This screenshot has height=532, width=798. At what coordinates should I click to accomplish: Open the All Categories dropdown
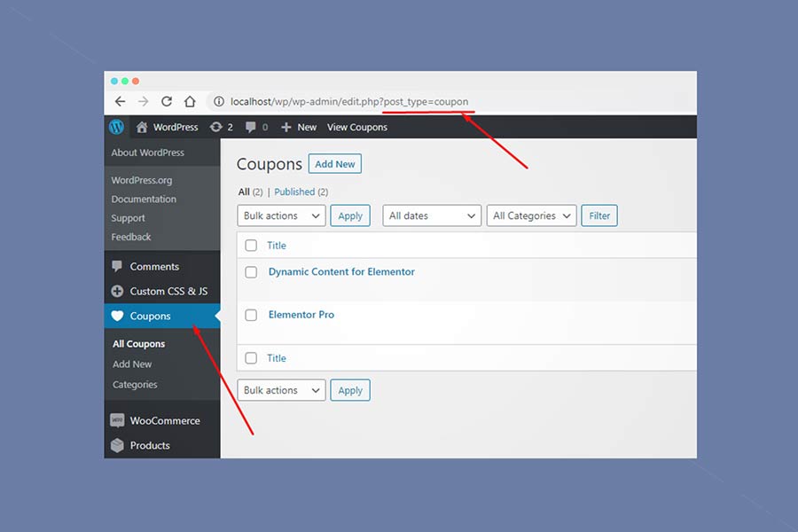pos(531,215)
